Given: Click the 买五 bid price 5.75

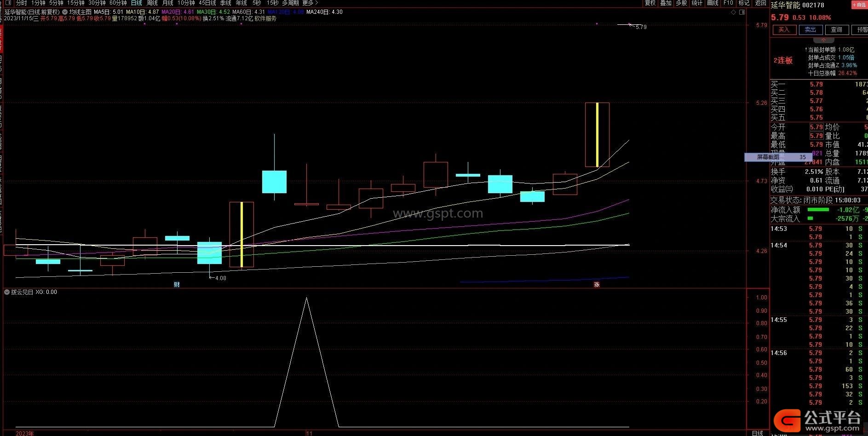Looking at the screenshot, I should 816,118.
